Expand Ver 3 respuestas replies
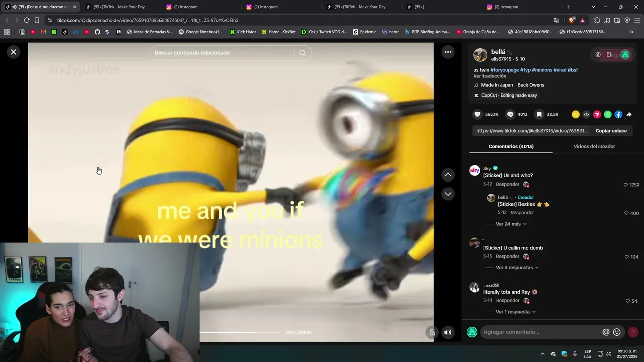 pos(517,268)
